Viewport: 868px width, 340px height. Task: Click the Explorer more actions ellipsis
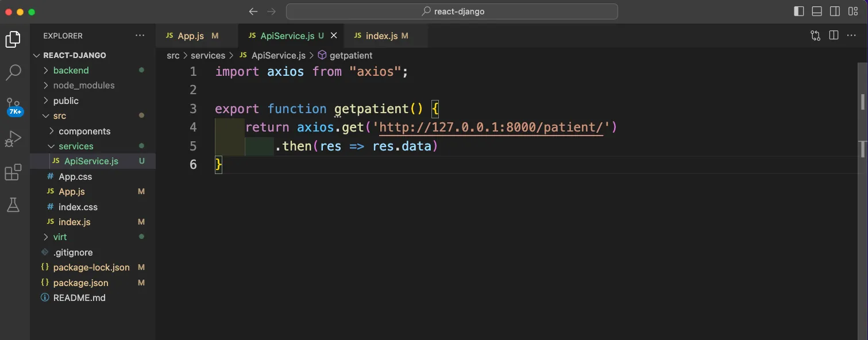pyautogui.click(x=140, y=36)
